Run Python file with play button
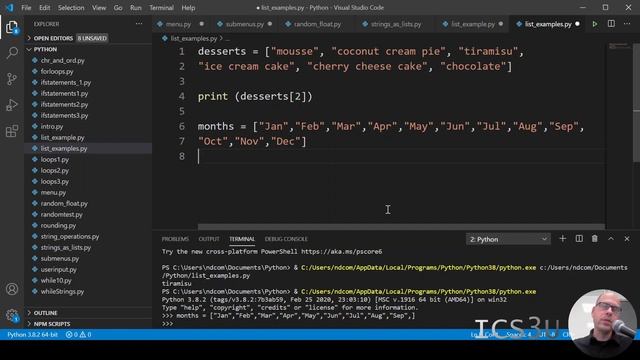This screenshot has height=360, width=640. tap(595, 24)
